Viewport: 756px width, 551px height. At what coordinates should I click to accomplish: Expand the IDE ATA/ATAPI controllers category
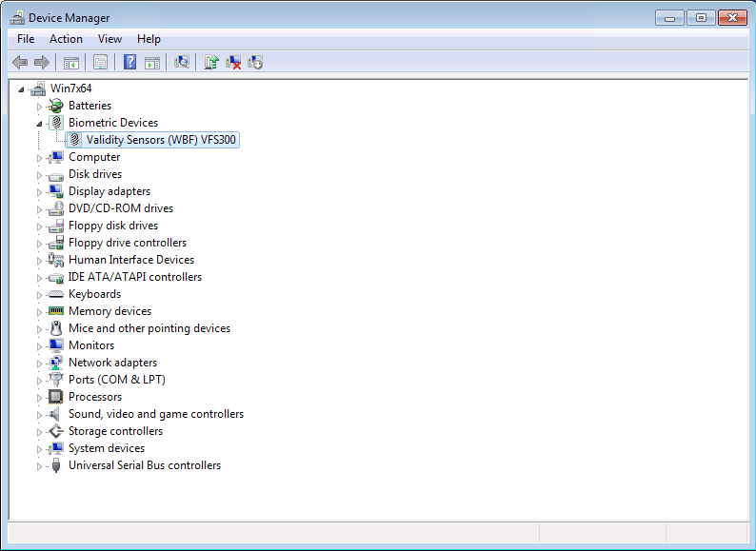tap(40, 278)
